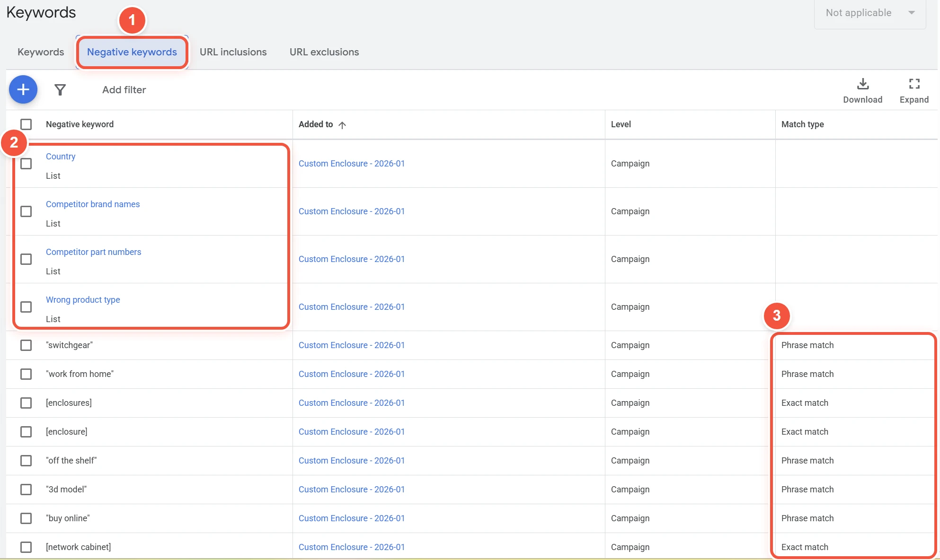Select the [network cabinet] row checkbox

(x=26, y=547)
